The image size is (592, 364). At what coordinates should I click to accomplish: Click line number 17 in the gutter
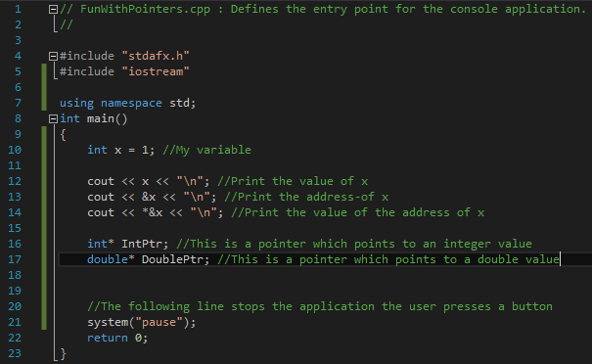pyautogui.click(x=15, y=259)
